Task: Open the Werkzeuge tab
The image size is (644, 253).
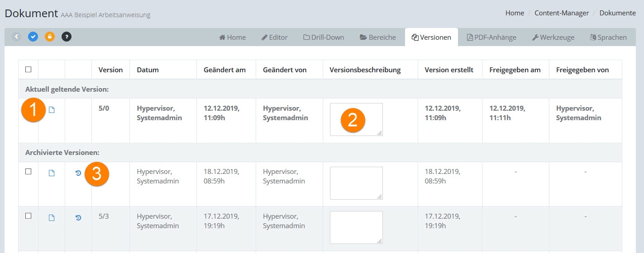Action: point(553,37)
